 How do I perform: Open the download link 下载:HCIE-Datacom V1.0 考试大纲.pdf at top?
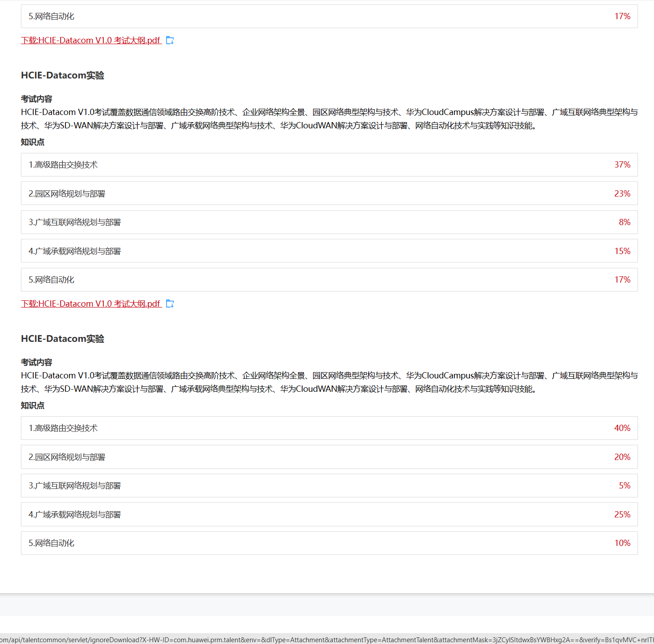pyautogui.click(x=90, y=40)
